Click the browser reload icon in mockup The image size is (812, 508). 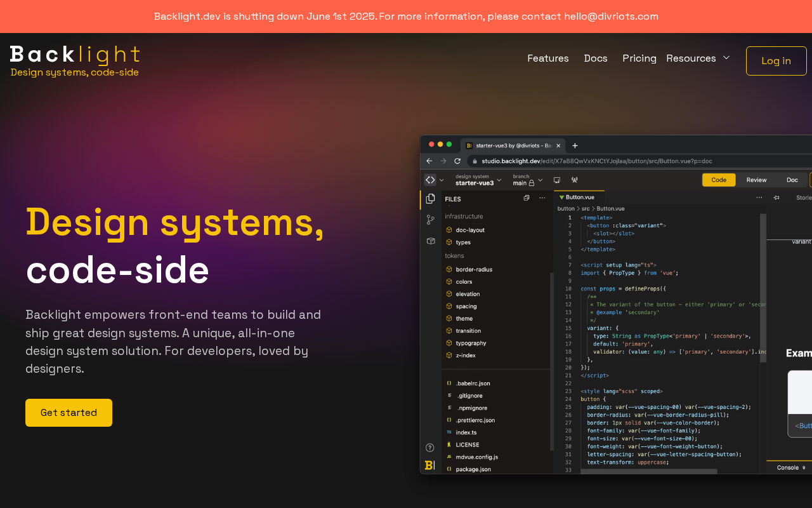click(x=457, y=161)
